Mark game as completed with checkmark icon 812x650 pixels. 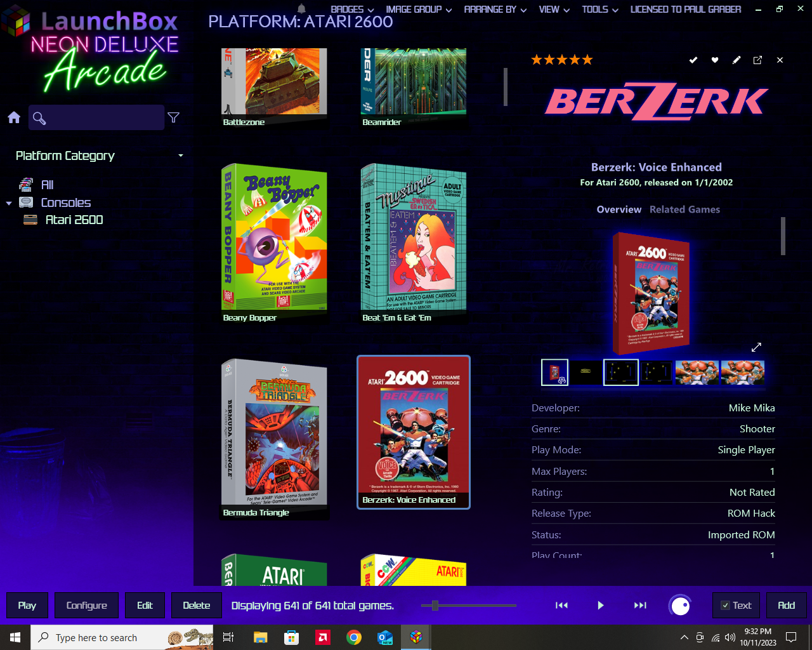(693, 60)
